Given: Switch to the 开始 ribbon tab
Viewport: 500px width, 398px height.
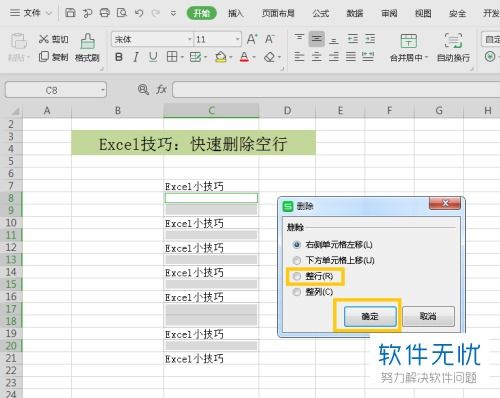Looking at the screenshot, I should coord(202,13).
